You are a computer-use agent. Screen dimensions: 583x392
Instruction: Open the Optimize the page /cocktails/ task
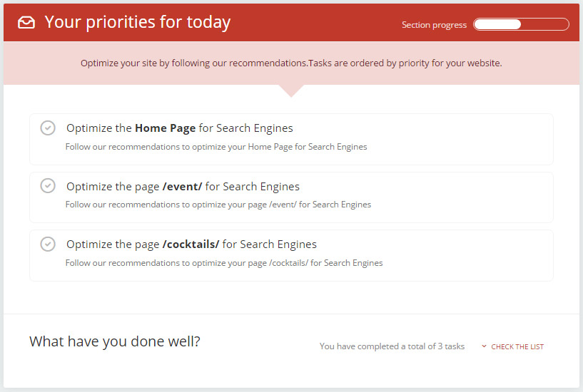point(191,244)
